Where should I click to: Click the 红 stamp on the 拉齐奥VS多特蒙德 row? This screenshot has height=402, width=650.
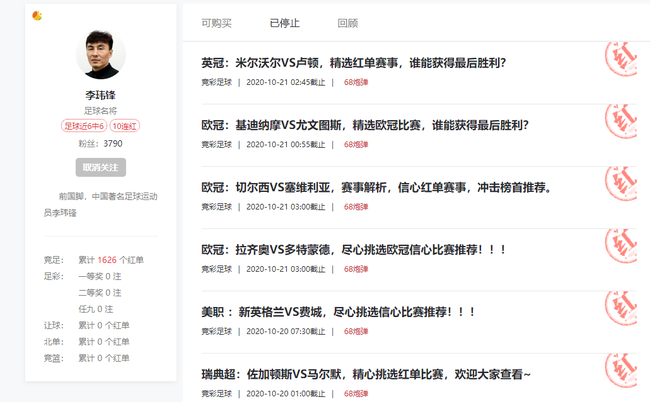[621, 246]
